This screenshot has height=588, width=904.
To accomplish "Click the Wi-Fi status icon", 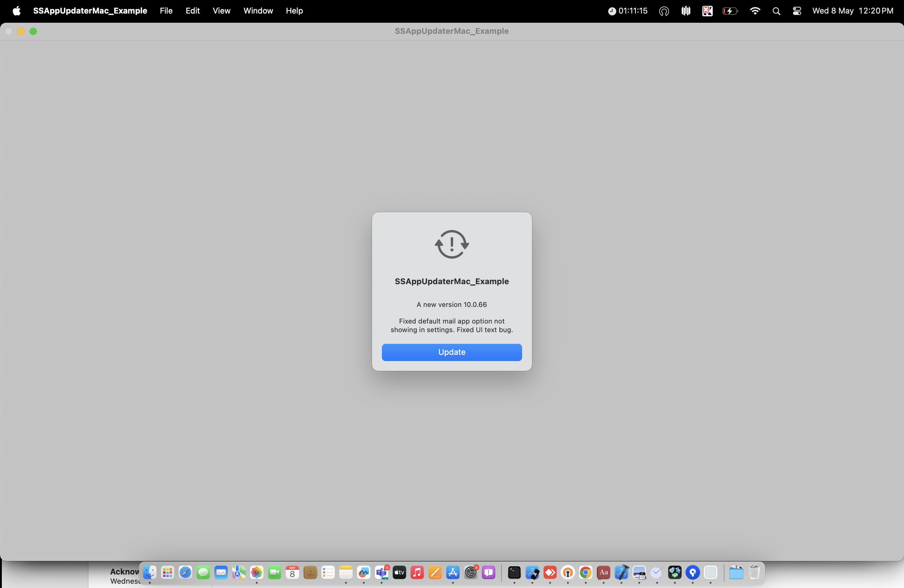I will point(755,11).
